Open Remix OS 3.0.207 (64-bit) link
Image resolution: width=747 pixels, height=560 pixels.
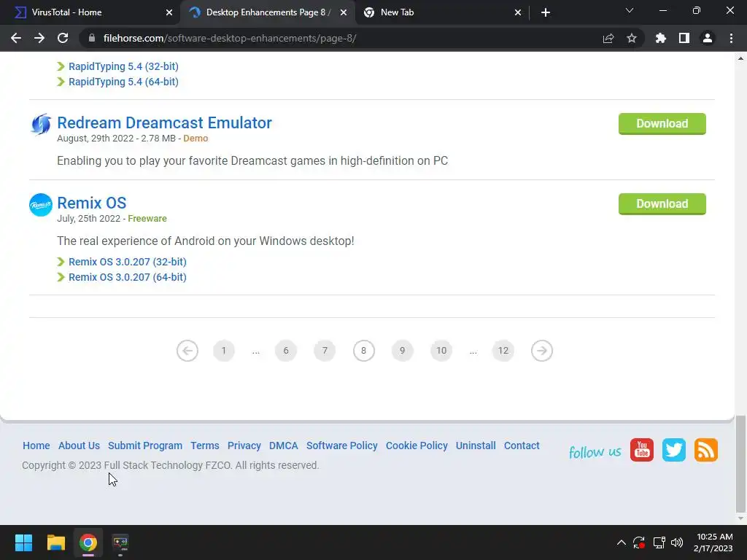(x=127, y=276)
